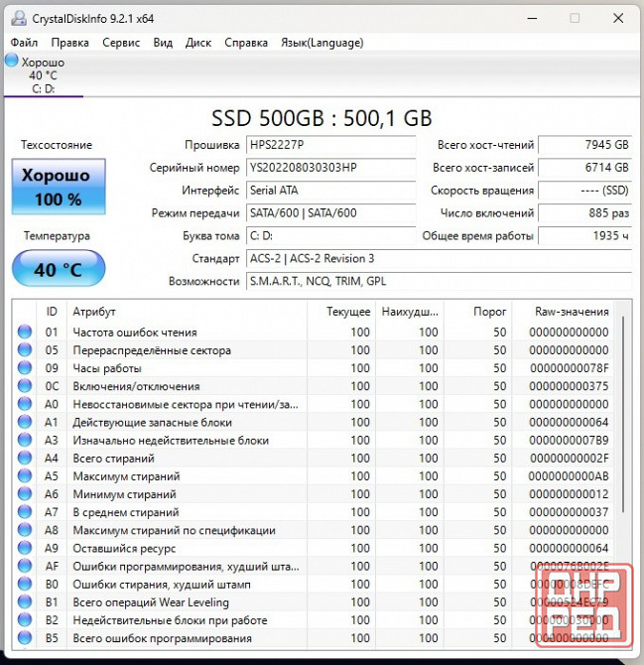Select the Максимум стираний по спецификации text

175,530
